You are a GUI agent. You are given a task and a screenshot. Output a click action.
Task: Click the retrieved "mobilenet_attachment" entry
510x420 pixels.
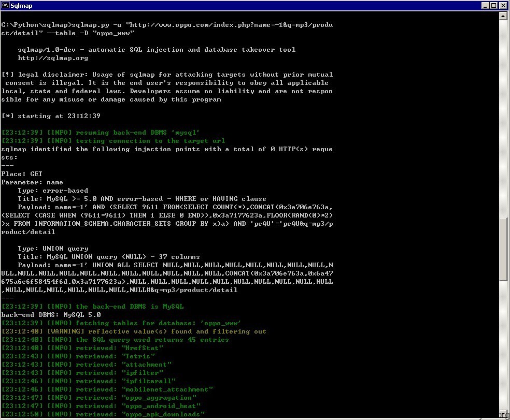[x=107, y=389]
